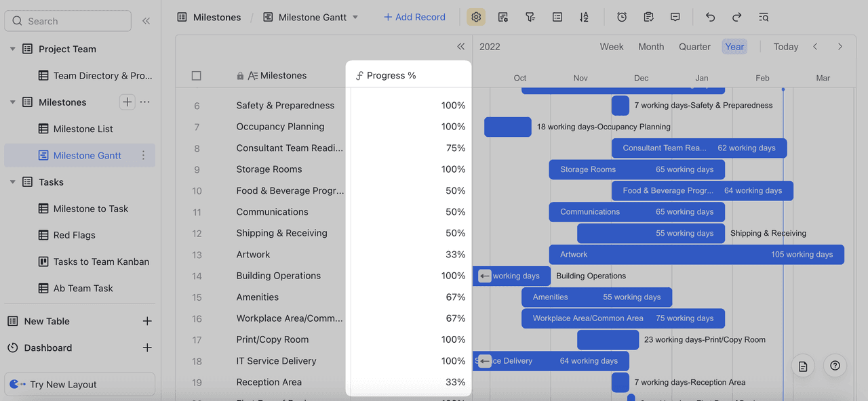The height and width of the screenshot is (401, 868).
Task: Collapse the left sidebar with double chevron
Action: (x=146, y=21)
